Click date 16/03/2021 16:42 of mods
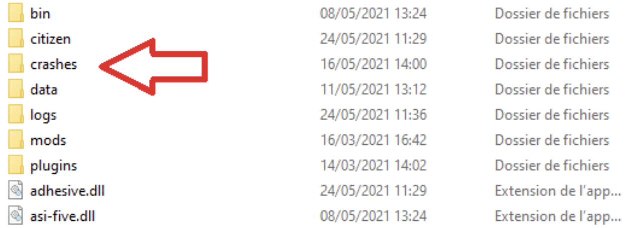The width and height of the screenshot is (644, 228). [374, 140]
